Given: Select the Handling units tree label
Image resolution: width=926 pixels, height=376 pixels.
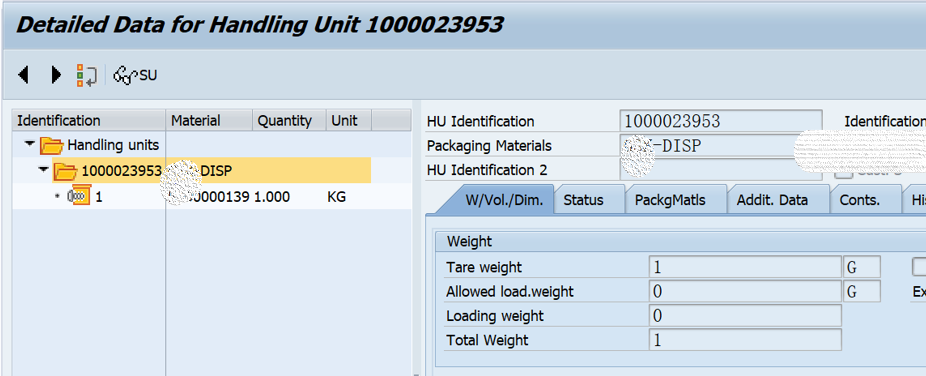Looking at the screenshot, I should [113, 145].
